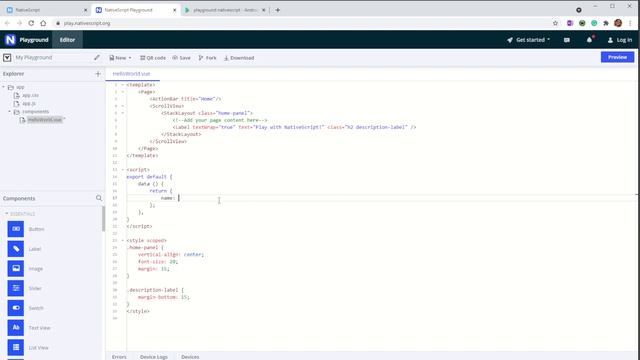Select the Slider component icon
The image size is (640, 360).
tap(16, 288)
